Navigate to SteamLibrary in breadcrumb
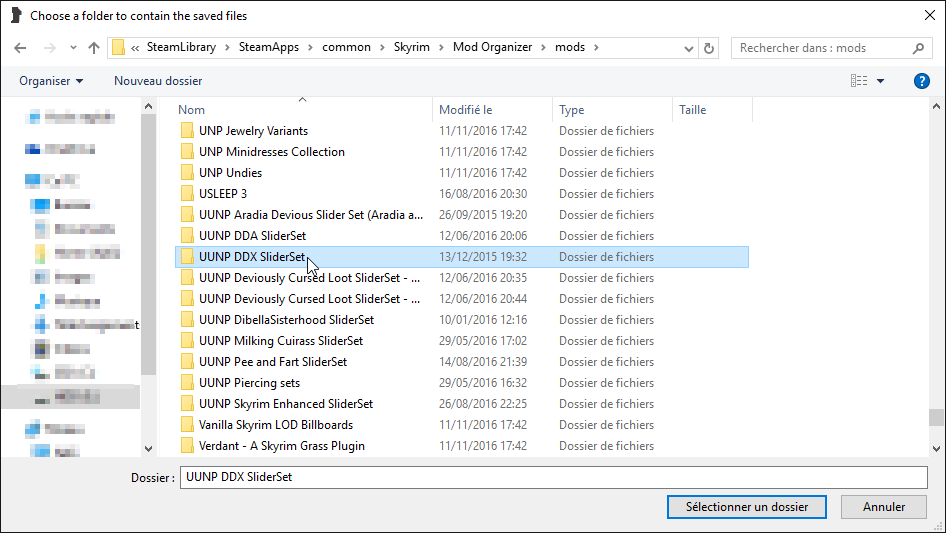Viewport: 946px width, 533px height. click(x=181, y=47)
